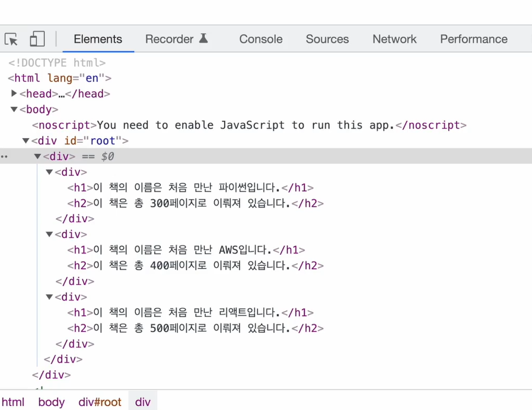
Task: Select html in the breadcrumb bar
Action: (13, 402)
